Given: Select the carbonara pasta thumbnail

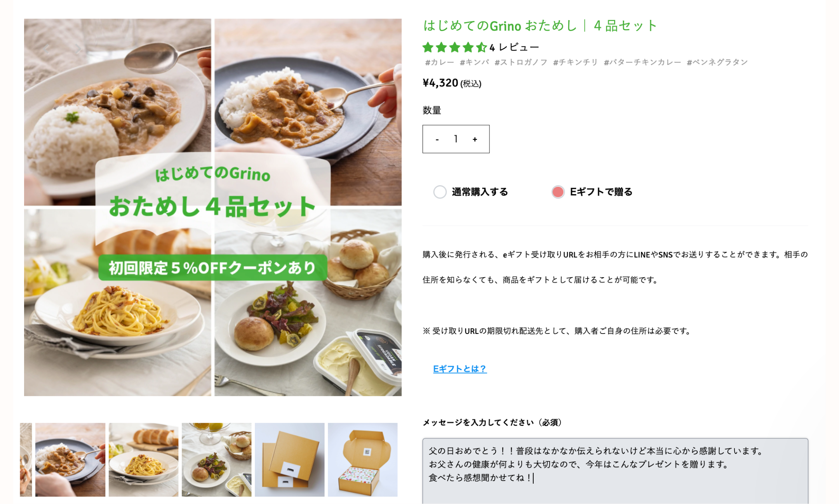Looking at the screenshot, I should coord(143,460).
